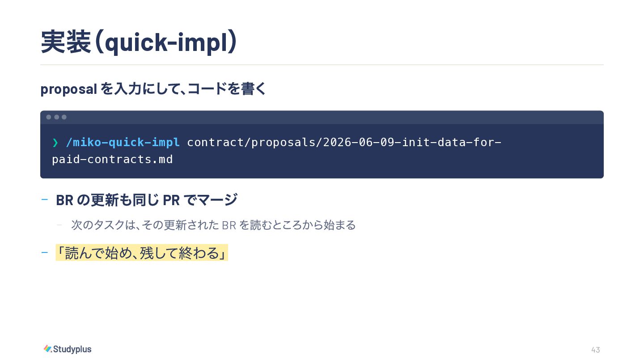The height and width of the screenshot is (362, 644).
Task: Click the contract/proposals path in terminal
Action: pyautogui.click(x=344, y=143)
